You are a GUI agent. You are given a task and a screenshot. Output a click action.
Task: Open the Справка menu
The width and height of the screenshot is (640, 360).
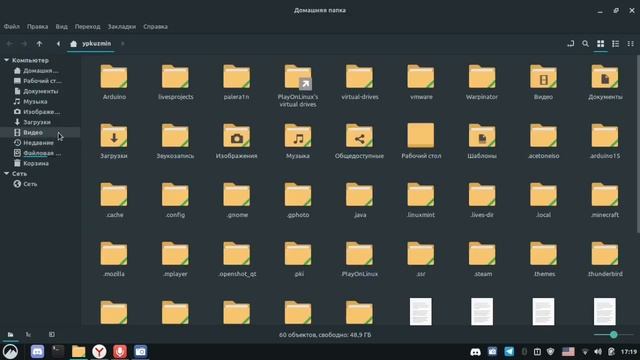(x=156, y=27)
